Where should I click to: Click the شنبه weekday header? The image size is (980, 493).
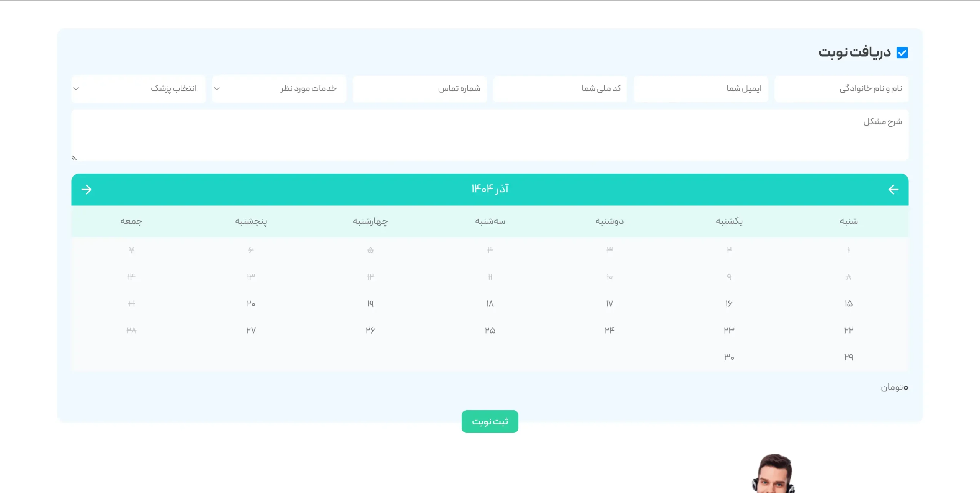[849, 221]
